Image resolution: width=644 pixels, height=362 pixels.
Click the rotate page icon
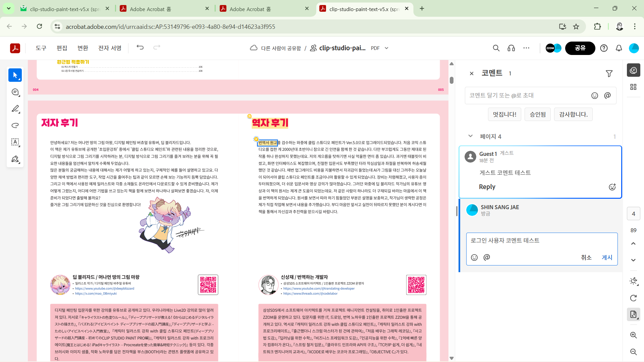[633, 298]
